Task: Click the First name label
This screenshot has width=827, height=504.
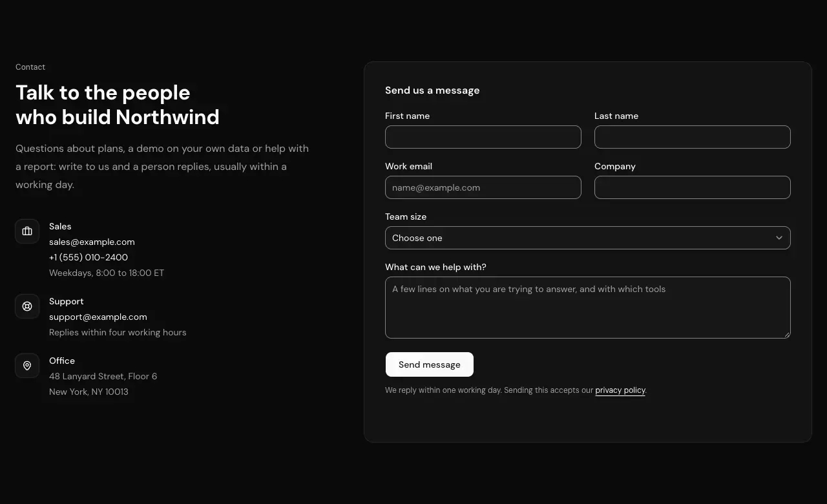Action: click(407, 116)
